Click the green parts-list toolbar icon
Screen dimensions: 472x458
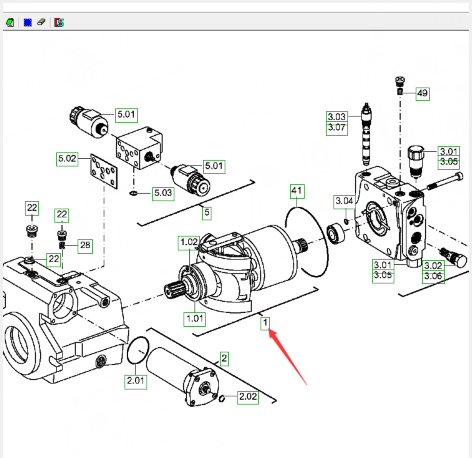(10, 22)
